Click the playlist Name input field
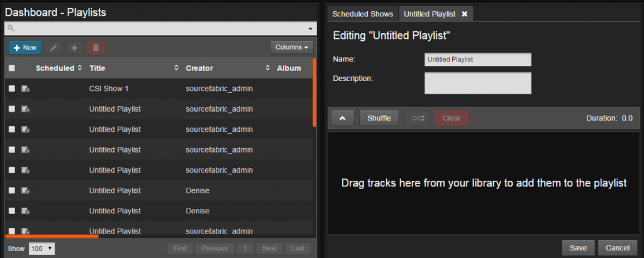This screenshot has width=644, height=258. pyautogui.click(x=478, y=60)
